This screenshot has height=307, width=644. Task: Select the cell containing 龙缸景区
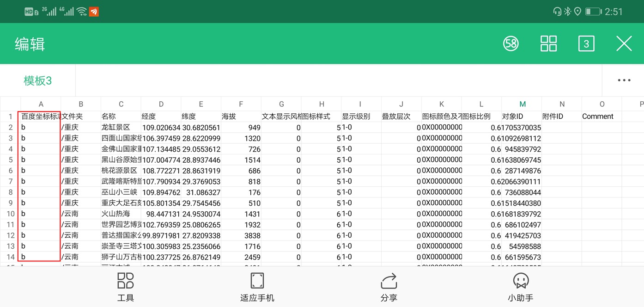click(121, 128)
